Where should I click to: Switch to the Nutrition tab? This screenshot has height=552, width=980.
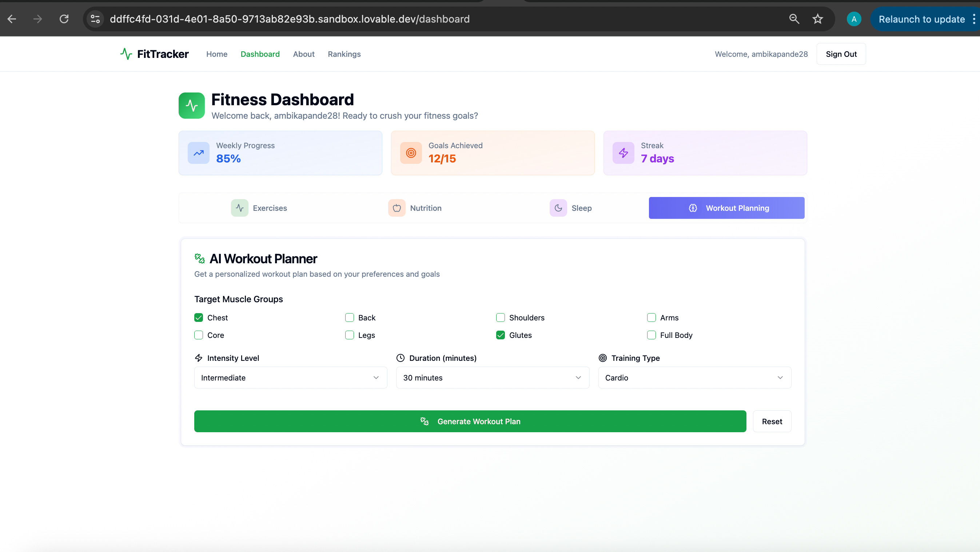click(x=415, y=208)
